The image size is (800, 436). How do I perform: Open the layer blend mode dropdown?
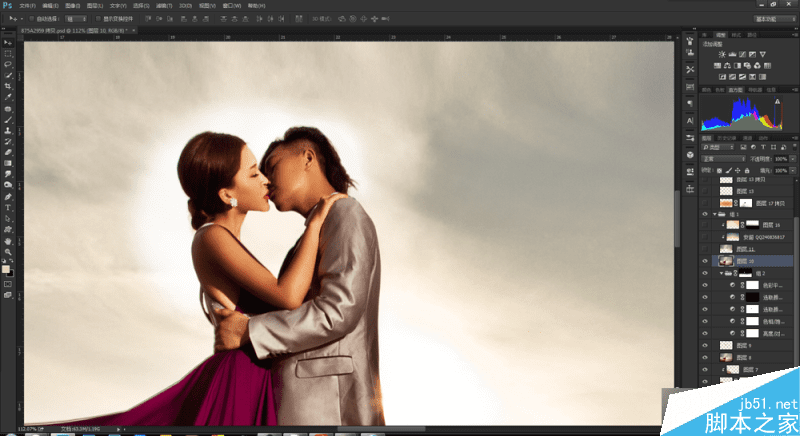(x=723, y=158)
